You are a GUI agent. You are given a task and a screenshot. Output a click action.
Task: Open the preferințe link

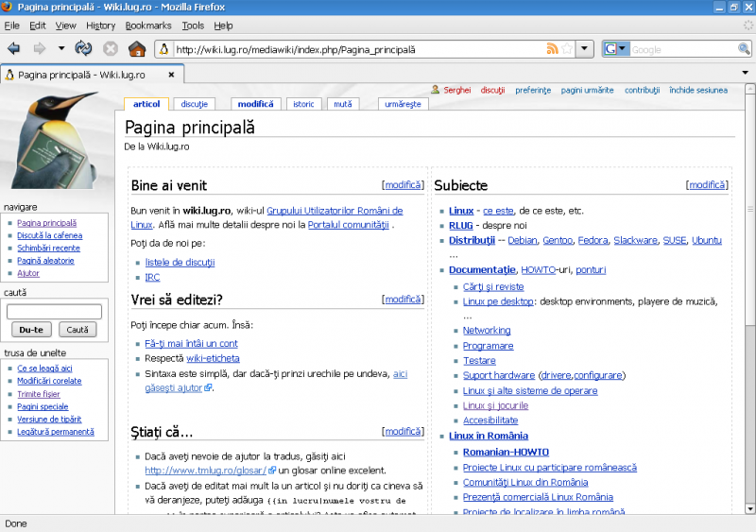click(x=533, y=90)
